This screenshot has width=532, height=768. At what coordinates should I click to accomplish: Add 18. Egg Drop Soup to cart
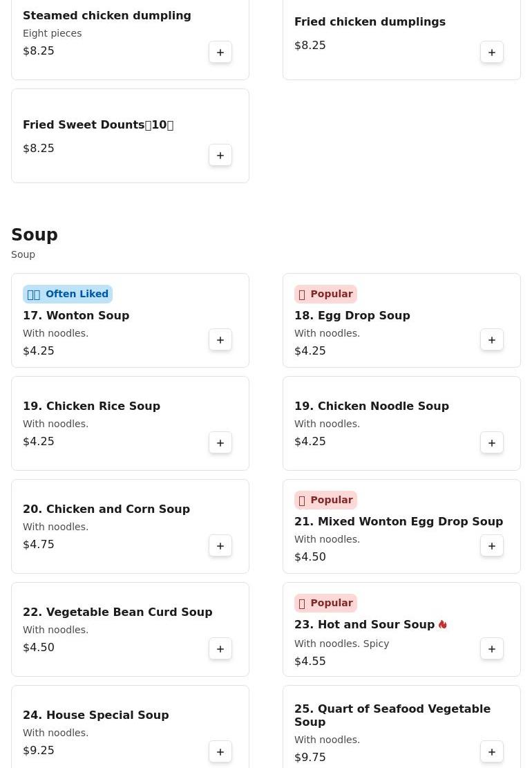pyautogui.click(x=492, y=340)
